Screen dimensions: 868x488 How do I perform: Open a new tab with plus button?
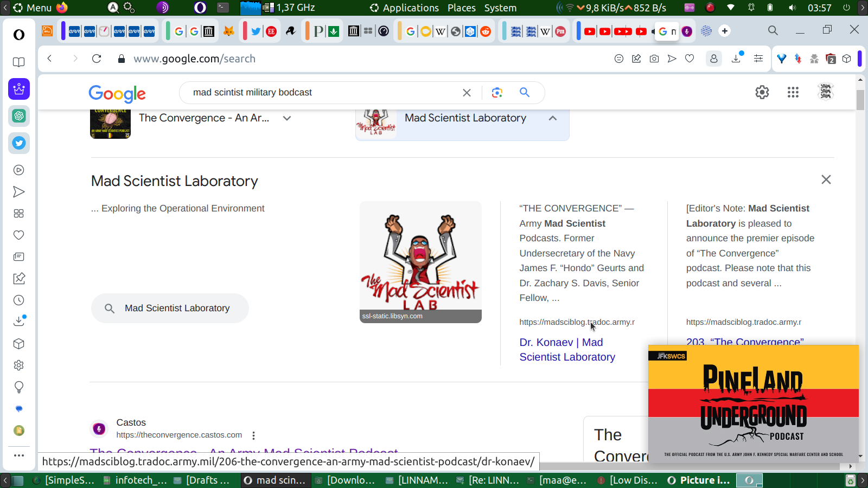725,31
